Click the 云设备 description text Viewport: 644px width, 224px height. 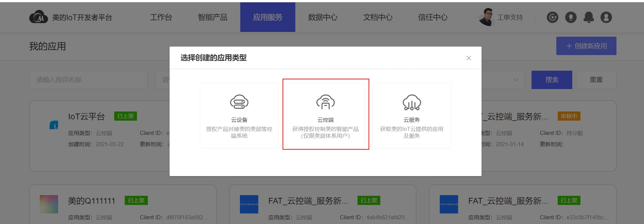(x=239, y=133)
